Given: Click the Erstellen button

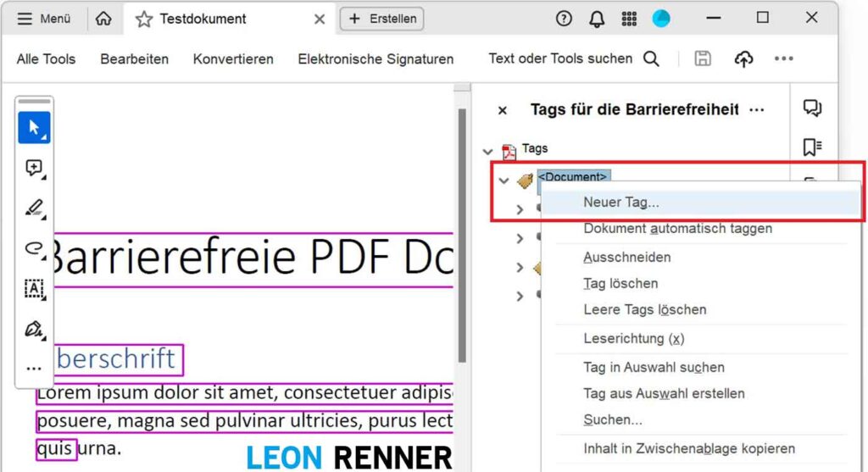Looking at the screenshot, I should [x=381, y=19].
